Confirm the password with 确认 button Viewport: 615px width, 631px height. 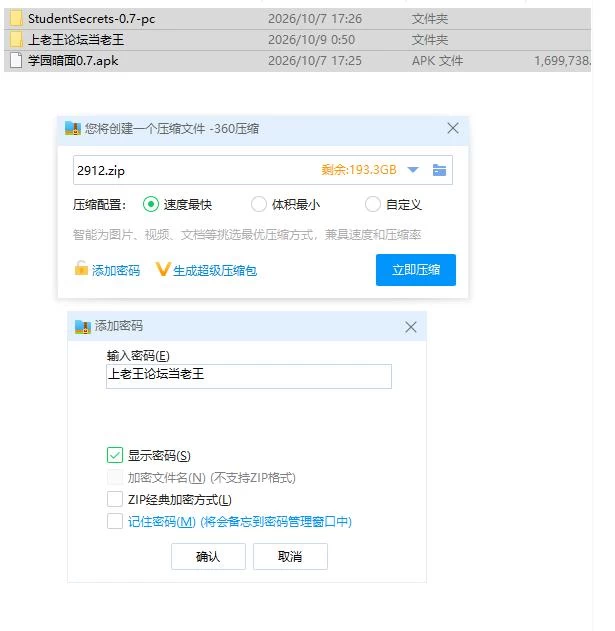208,557
